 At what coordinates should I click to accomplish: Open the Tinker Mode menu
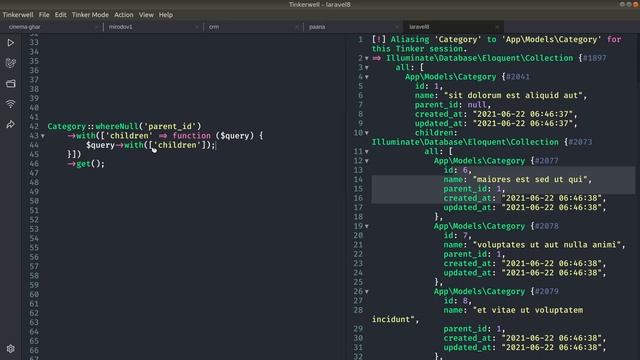click(x=90, y=15)
